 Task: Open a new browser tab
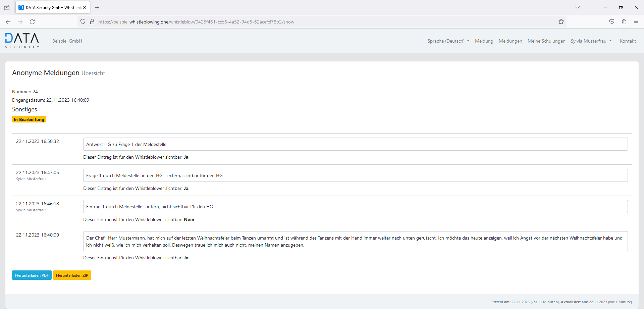click(x=97, y=7)
